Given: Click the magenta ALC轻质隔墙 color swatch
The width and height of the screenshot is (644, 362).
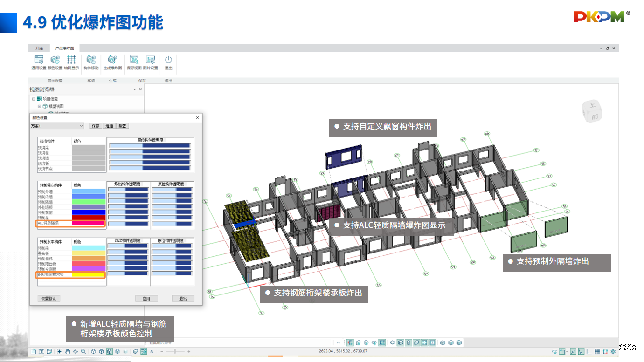Looking at the screenshot, I should [89, 224].
